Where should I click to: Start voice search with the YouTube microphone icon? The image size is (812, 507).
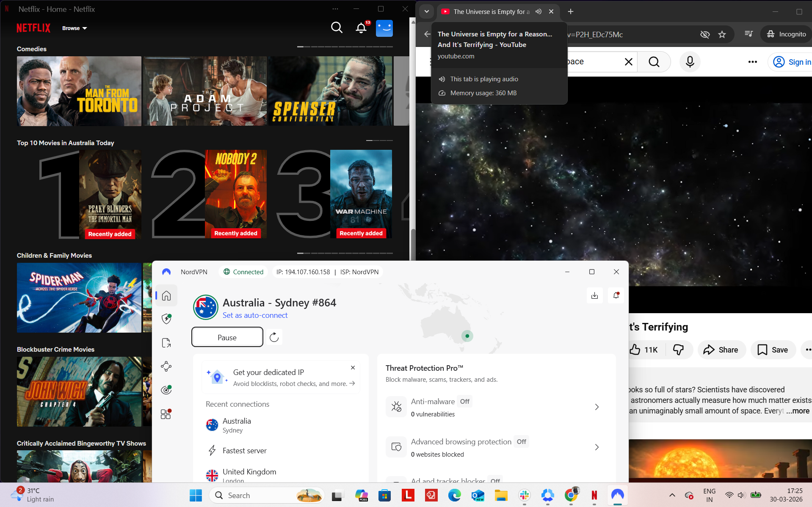[x=690, y=62]
